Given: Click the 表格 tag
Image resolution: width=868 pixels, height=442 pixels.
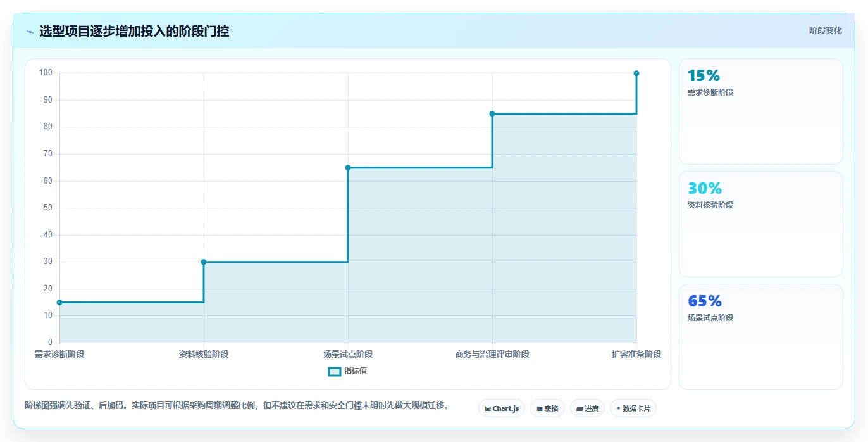Looking at the screenshot, I should (547, 408).
